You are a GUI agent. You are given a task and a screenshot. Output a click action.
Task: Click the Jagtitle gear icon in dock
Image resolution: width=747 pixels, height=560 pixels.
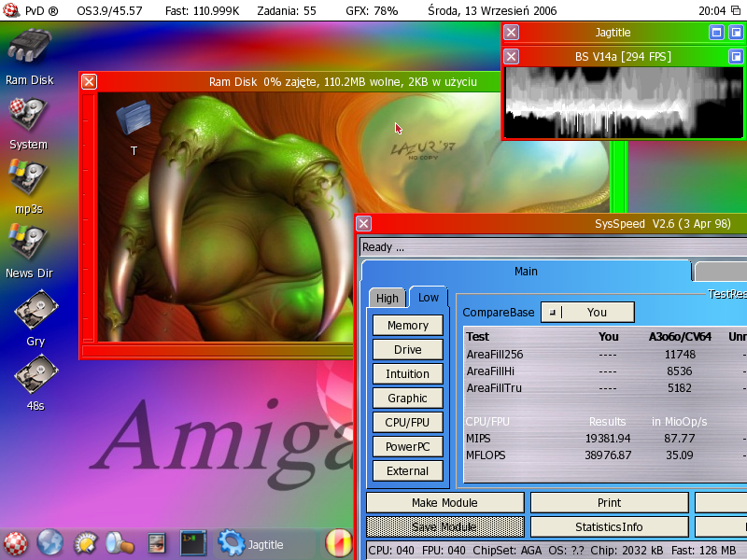coord(231,543)
